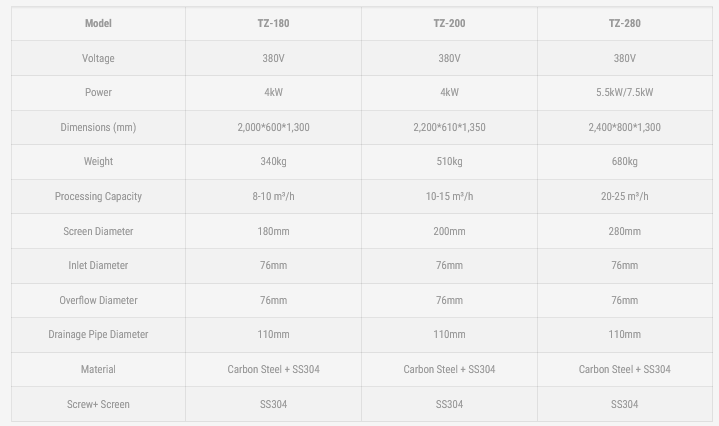Select the 680kg weight cell
Viewport: 719px width, 426px height.
tap(624, 162)
